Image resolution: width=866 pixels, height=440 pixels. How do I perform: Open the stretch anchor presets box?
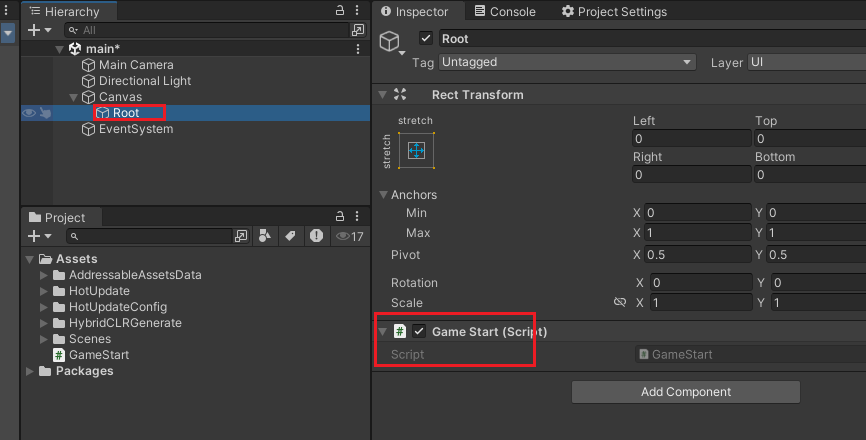(x=416, y=150)
